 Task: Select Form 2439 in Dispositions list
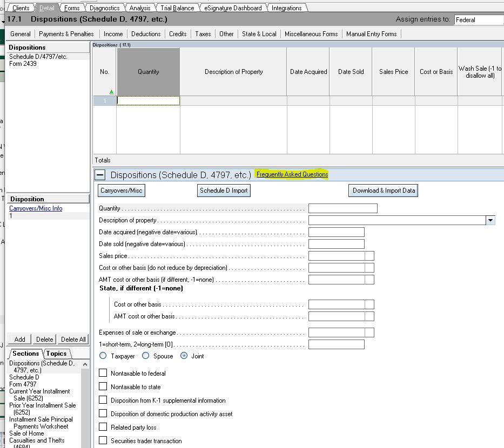coord(23,64)
